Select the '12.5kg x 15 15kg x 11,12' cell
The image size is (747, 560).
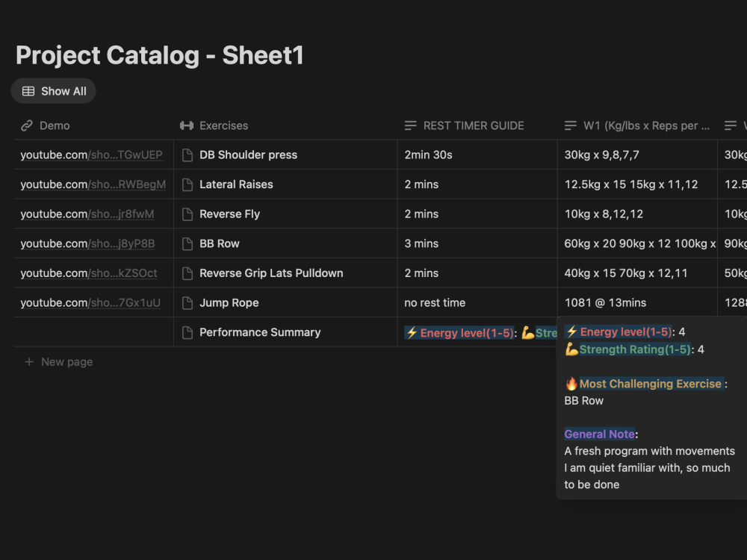(637, 184)
